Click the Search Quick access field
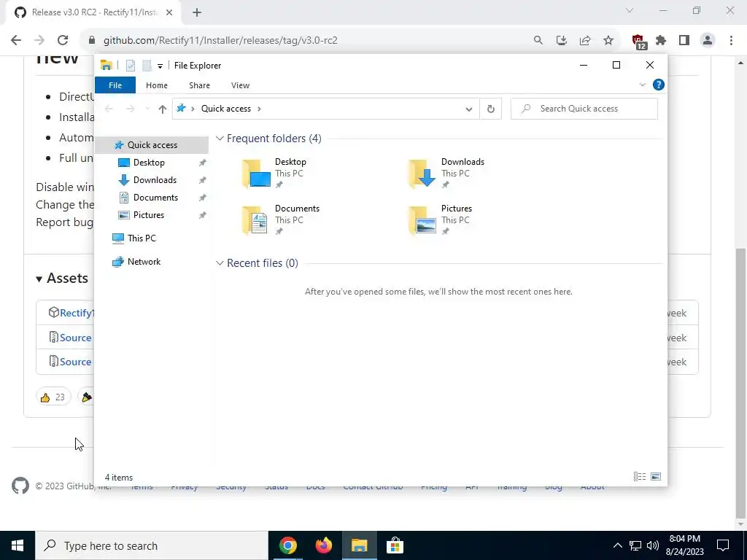The image size is (747, 560). point(584,109)
